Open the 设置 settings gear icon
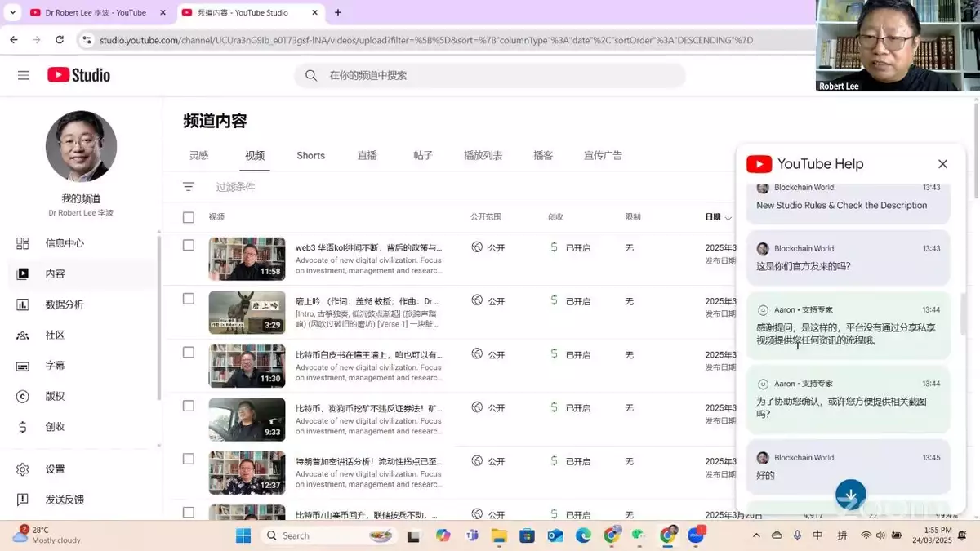Viewport: 980px width, 551px height. [23, 469]
